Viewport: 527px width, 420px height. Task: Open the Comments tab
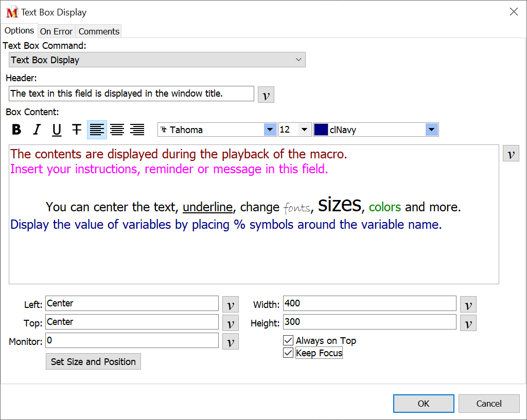click(99, 31)
